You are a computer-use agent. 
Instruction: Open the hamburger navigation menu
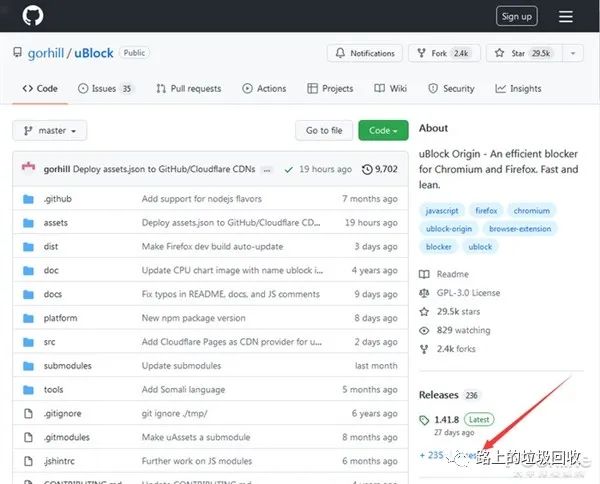(566, 16)
